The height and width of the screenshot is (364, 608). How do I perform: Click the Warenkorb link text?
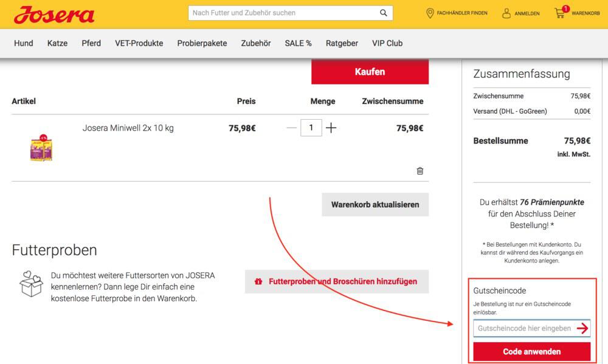click(x=586, y=13)
